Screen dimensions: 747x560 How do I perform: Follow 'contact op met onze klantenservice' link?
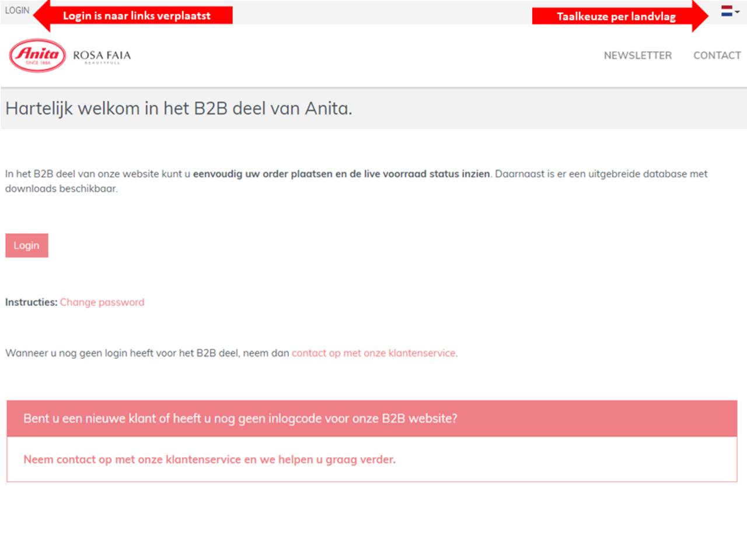coord(373,353)
